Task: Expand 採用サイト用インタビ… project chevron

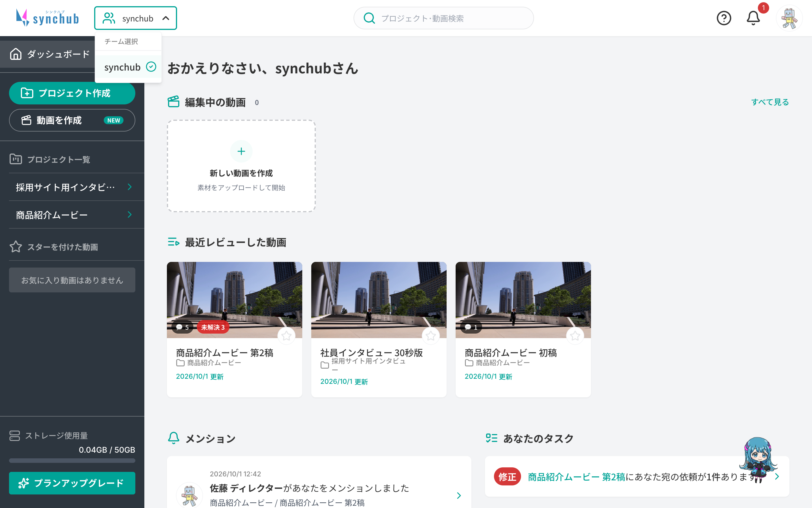Action: (130, 187)
